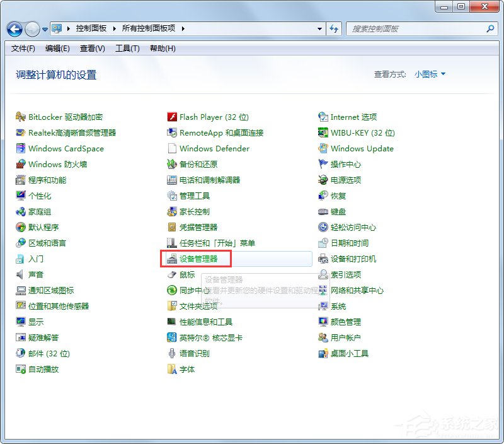Open the 声音 (Sound) settings

(38, 274)
